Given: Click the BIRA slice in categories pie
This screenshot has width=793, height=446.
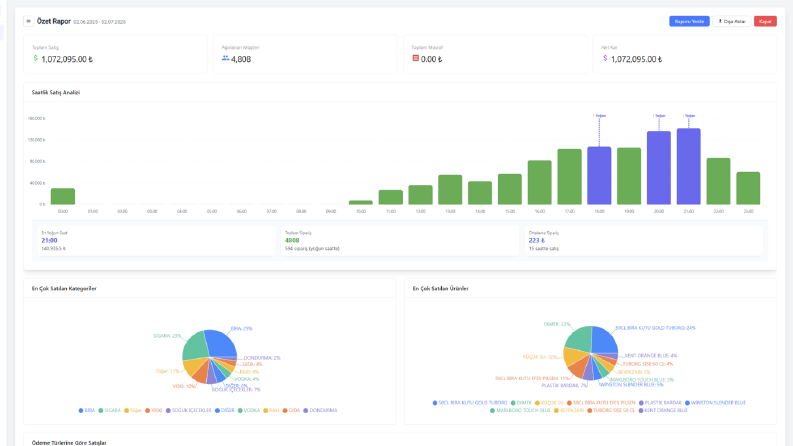Looking at the screenshot, I should (223, 345).
